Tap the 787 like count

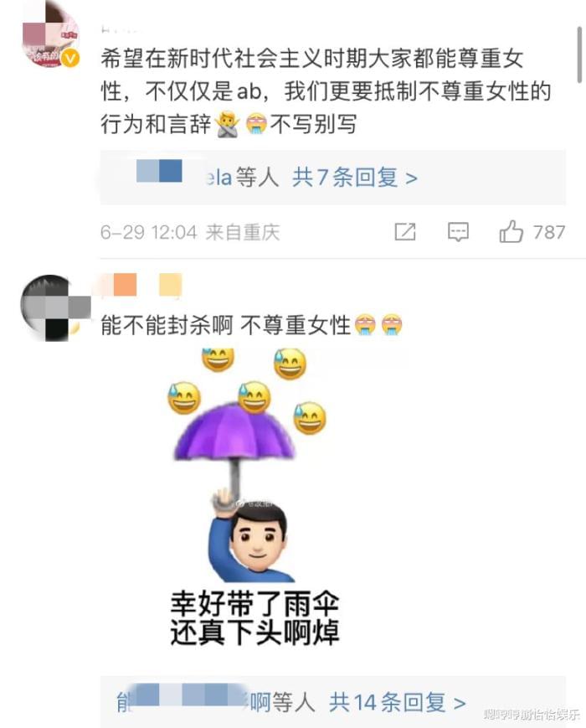(x=549, y=232)
